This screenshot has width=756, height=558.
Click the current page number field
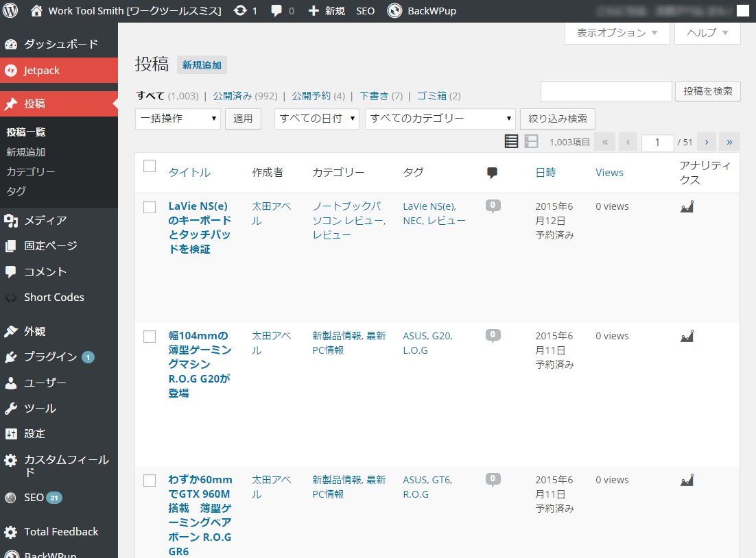pos(657,142)
